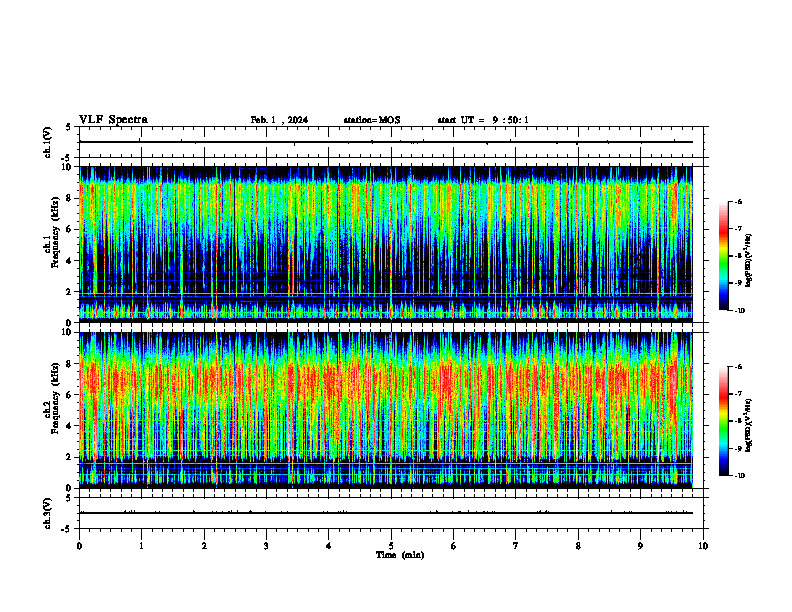Click time axis tick label "3"
Viewport: 792px width, 612px height.
(x=266, y=546)
